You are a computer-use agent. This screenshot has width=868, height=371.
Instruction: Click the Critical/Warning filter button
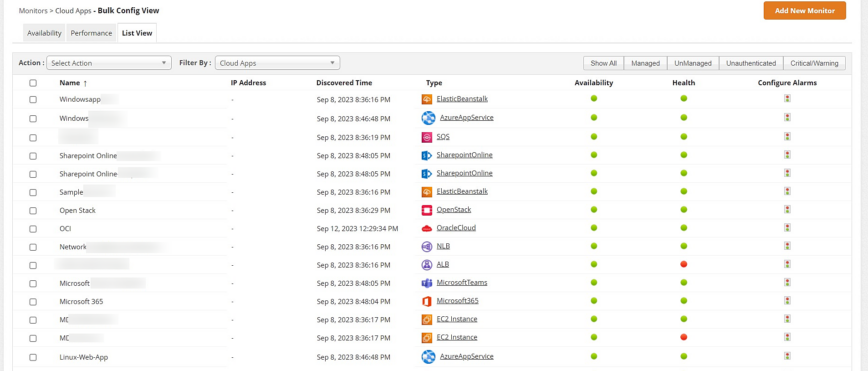coord(815,64)
